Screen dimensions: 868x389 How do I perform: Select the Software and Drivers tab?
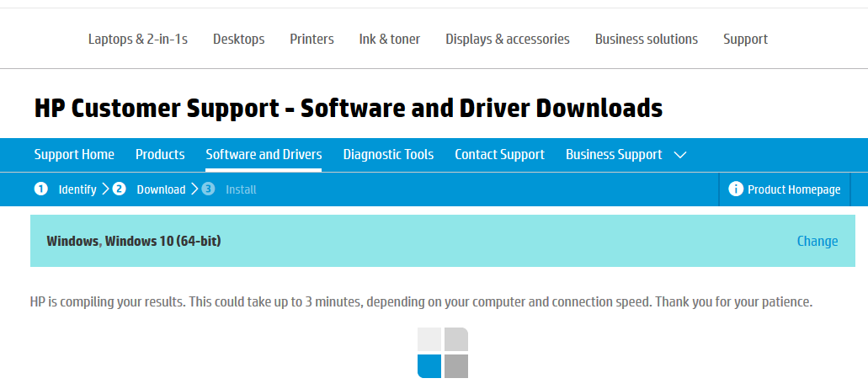(x=264, y=154)
